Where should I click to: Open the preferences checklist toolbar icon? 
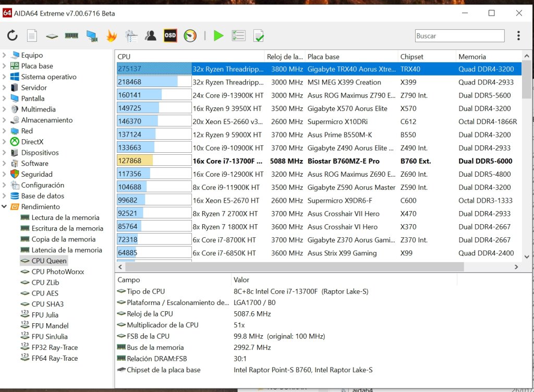[x=131, y=36]
